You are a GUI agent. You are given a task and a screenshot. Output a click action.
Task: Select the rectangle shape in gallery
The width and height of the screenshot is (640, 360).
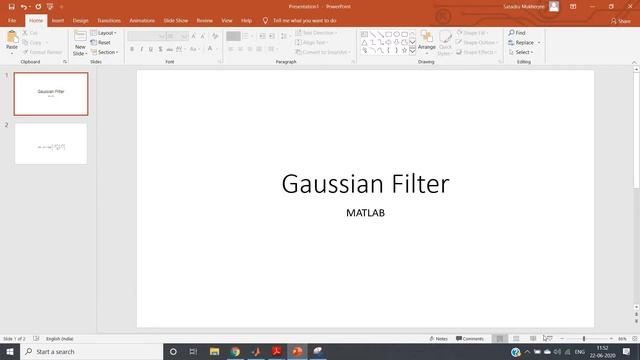tap(388, 34)
